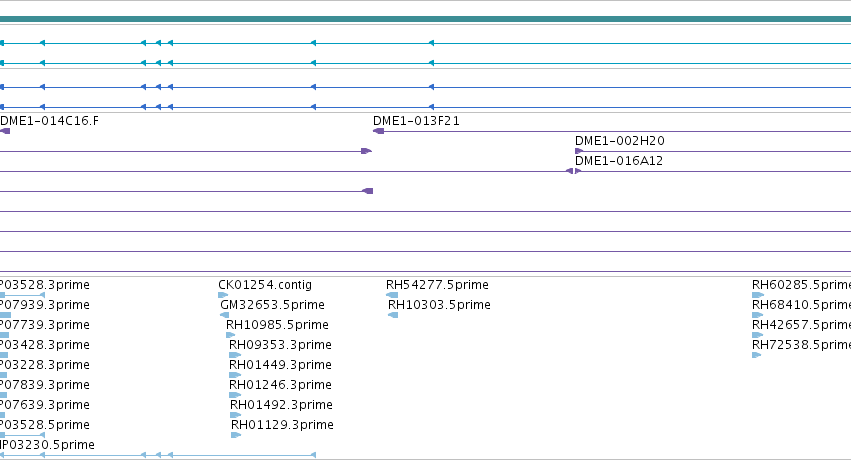851x460 pixels.
Task: Click the CK01254.contig label
Action: 265,285
